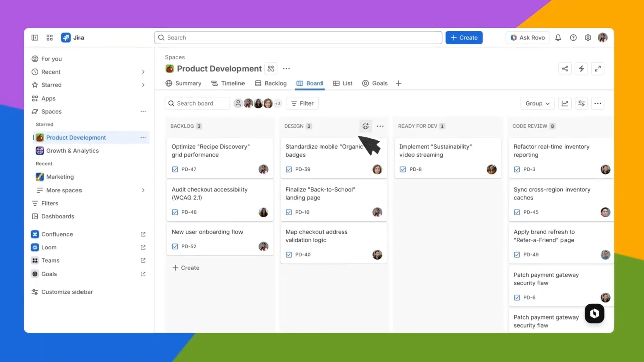Select the Board tab

point(309,83)
